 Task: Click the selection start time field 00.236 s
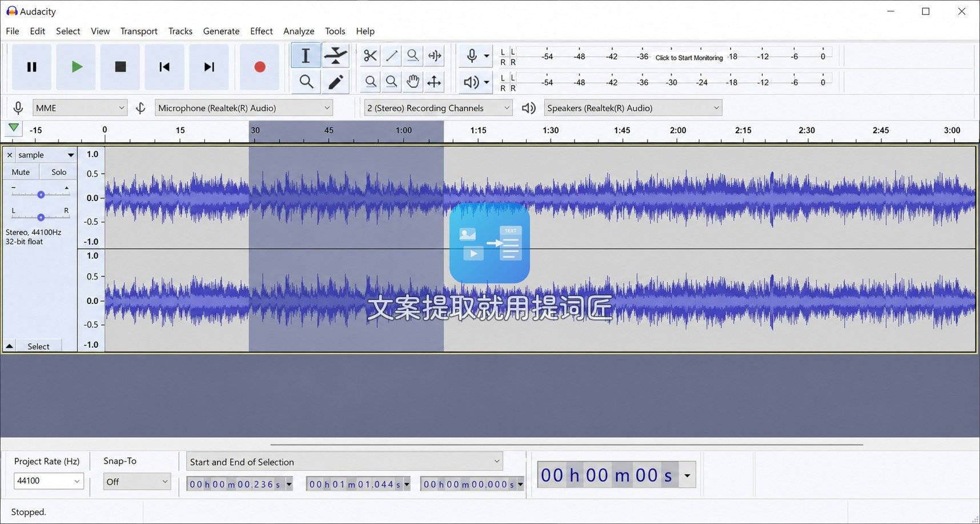pos(239,485)
